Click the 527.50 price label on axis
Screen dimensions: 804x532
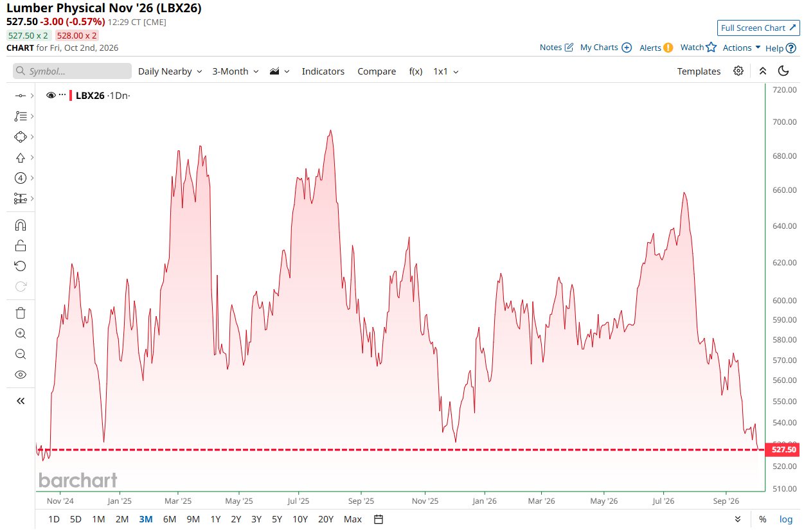point(783,450)
